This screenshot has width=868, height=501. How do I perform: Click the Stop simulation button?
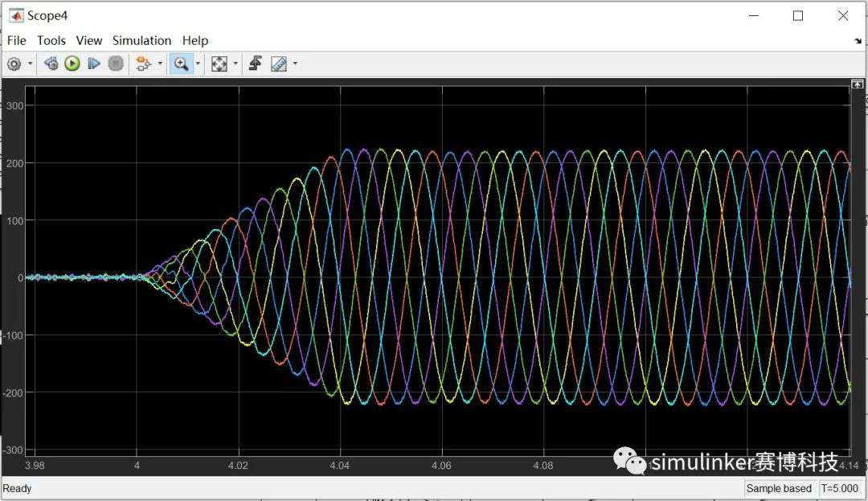(x=116, y=64)
